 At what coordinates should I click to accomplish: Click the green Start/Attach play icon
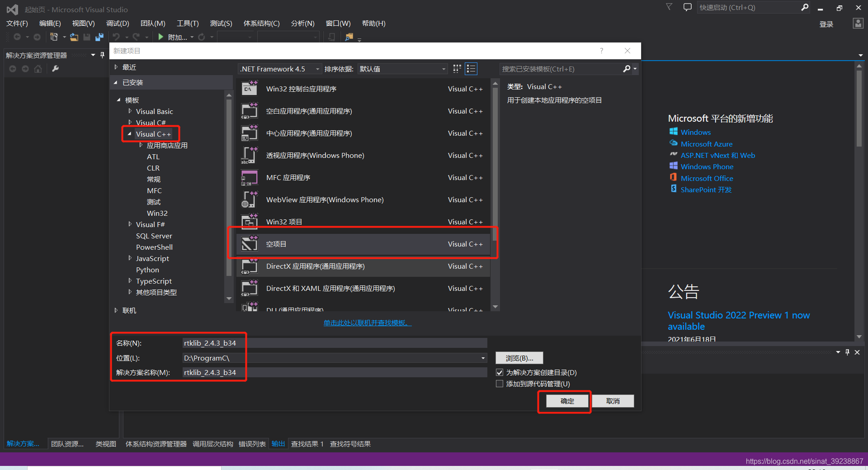click(161, 37)
